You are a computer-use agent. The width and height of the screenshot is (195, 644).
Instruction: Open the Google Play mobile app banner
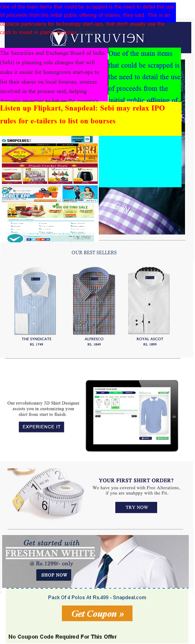[32, 194]
